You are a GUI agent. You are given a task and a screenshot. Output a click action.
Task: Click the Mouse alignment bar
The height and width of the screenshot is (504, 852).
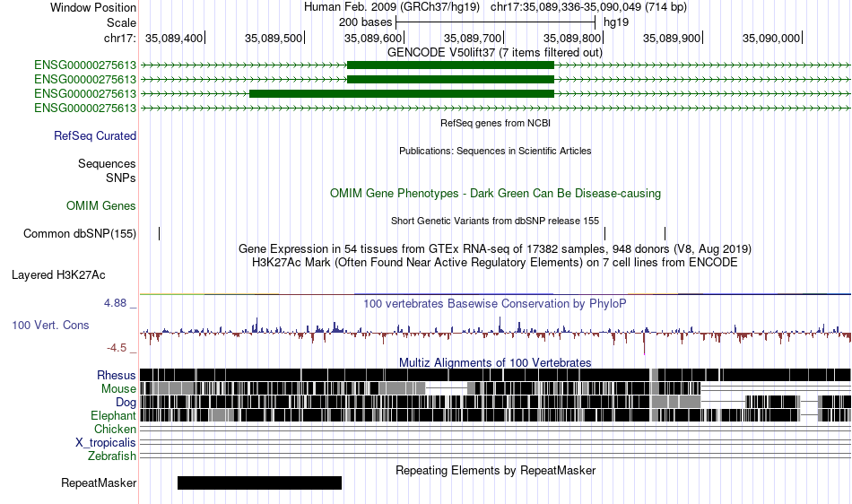click(x=496, y=388)
